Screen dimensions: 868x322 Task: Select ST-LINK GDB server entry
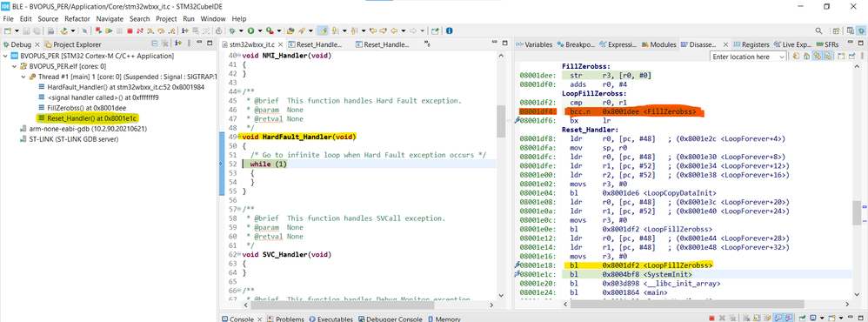point(70,139)
